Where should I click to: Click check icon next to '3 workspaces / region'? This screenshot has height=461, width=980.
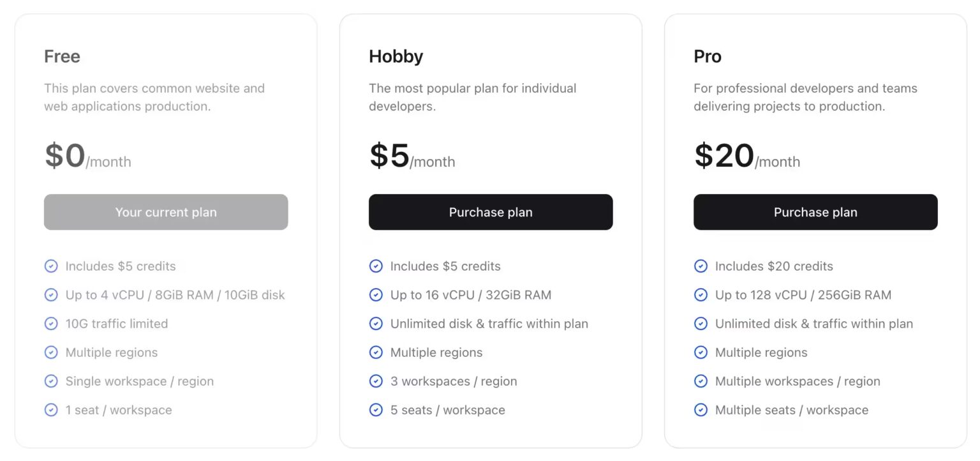click(376, 381)
